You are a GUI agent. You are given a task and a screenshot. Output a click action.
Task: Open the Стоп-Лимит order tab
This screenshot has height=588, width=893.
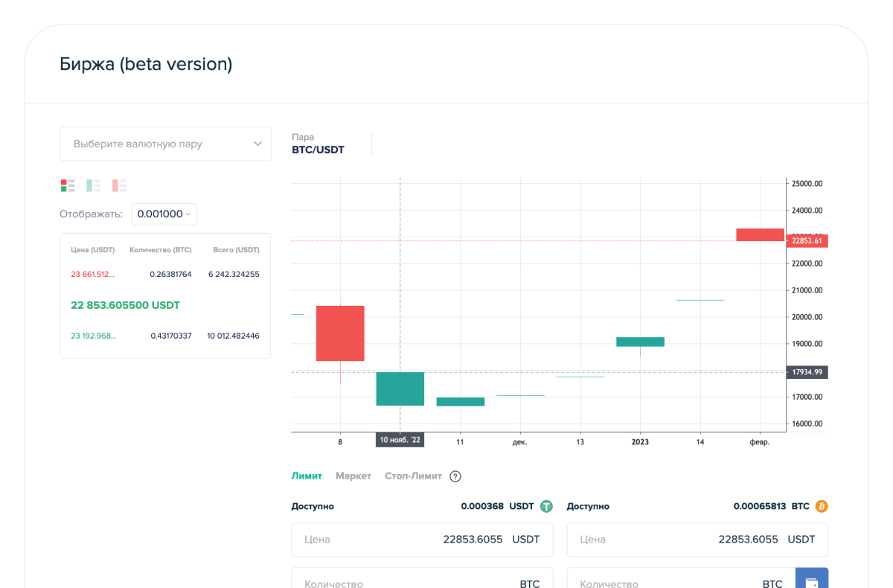tap(413, 476)
